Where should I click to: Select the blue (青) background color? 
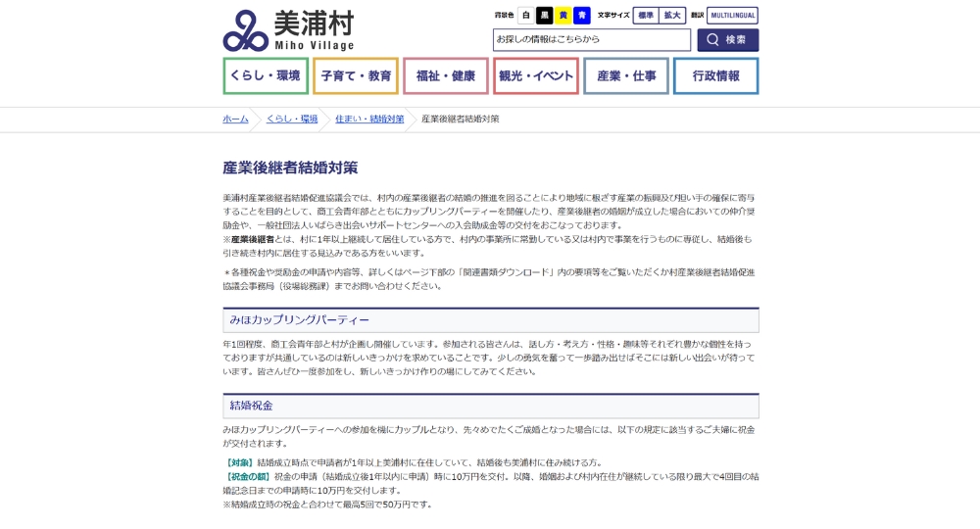point(582,16)
